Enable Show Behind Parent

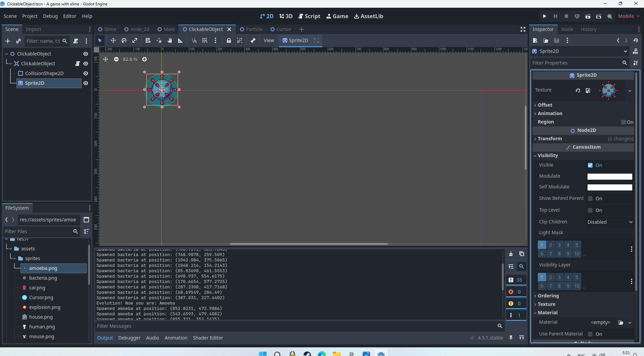[590, 199]
